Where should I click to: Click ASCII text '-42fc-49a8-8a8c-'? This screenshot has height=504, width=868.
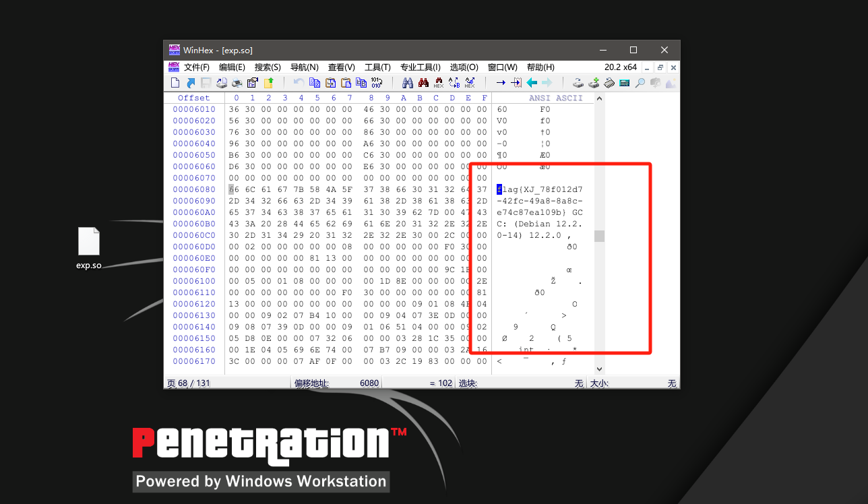(540, 201)
